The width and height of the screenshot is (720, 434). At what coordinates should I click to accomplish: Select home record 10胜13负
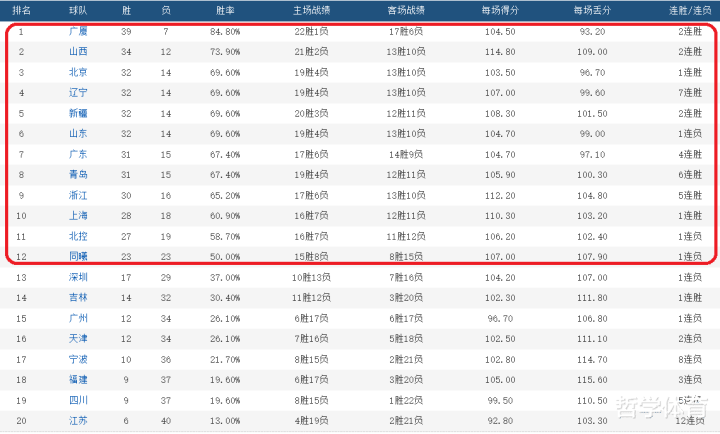pos(311,277)
